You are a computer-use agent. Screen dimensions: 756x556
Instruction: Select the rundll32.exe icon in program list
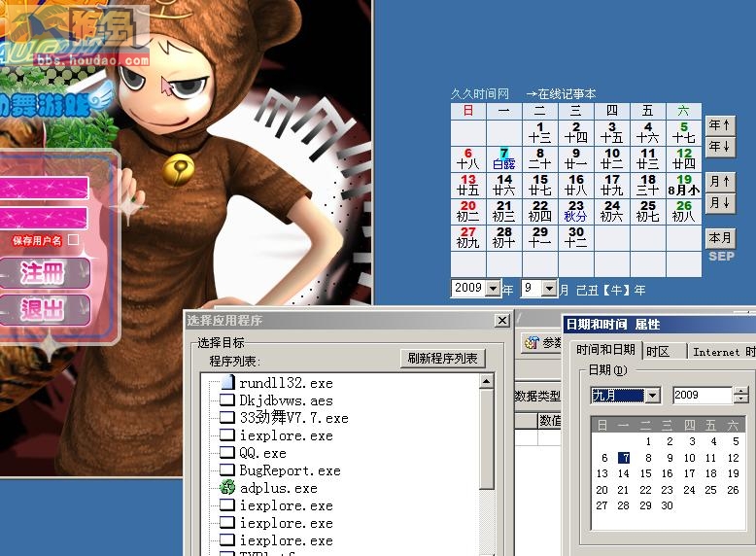(227, 383)
